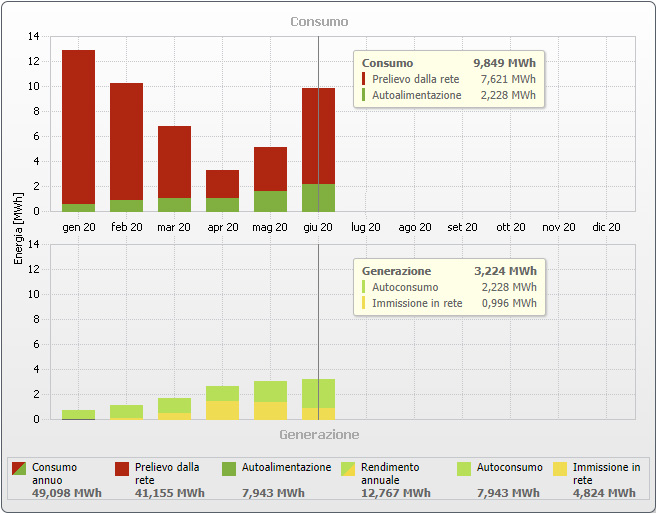Click the 3,224 MWh Generazione tooltip value

(505, 271)
